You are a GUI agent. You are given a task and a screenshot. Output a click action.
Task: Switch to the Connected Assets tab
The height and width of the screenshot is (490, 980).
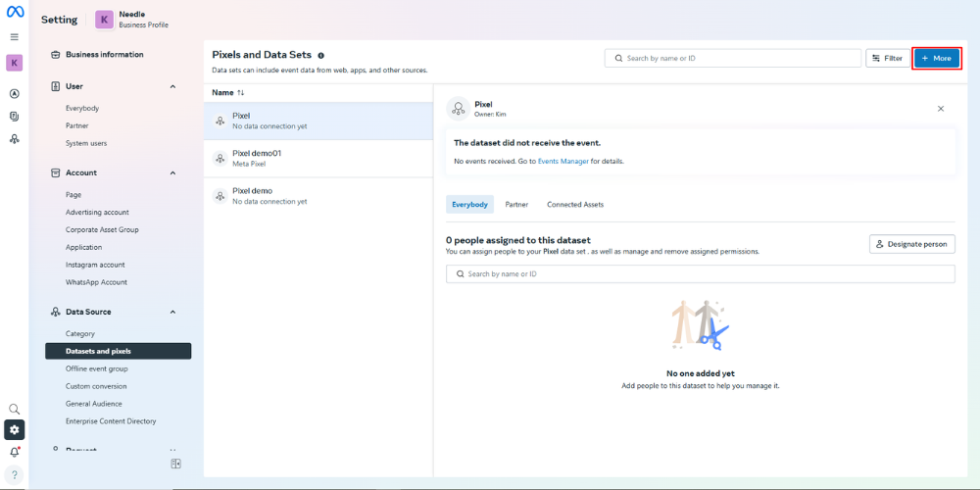coord(574,205)
